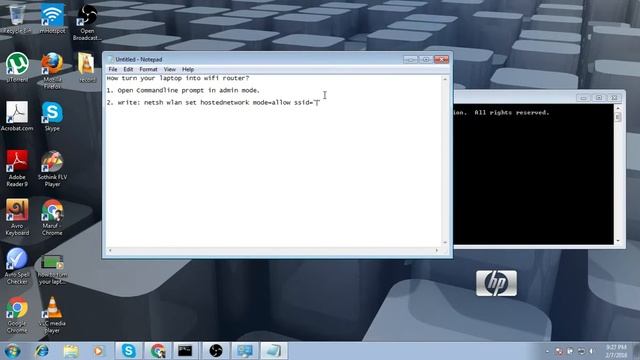640x360 pixels.
Task: Open the Avro Keyboard desktop shortcut
Action: 17,217
